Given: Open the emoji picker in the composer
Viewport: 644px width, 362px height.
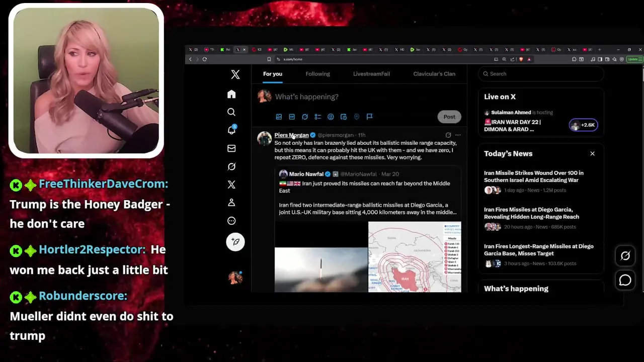Looking at the screenshot, I should coord(331,117).
